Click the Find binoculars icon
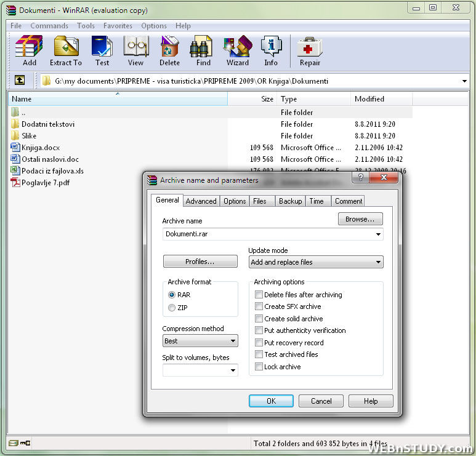 pyautogui.click(x=201, y=46)
